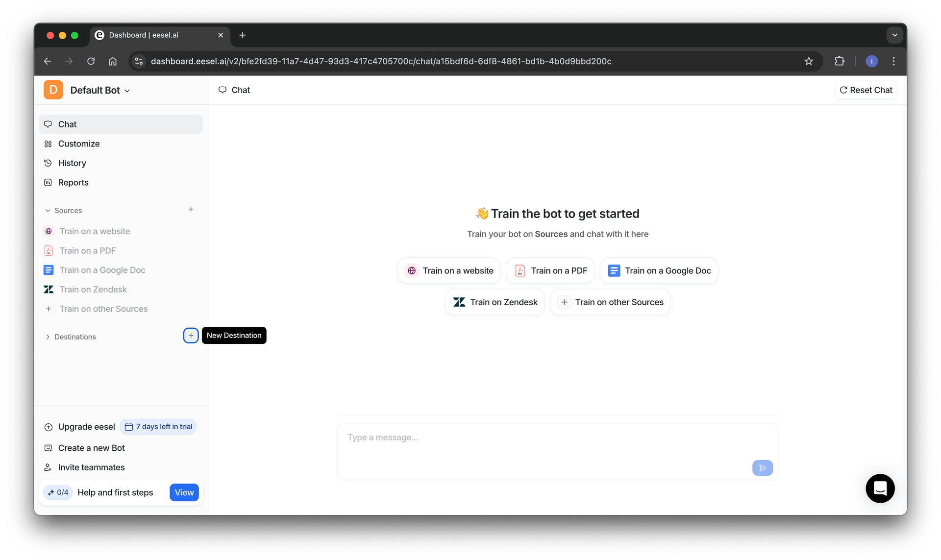Image resolution: width=941 pixels, height=560 pixels.
Task: Open the Default Bot switcher dropdown
Action: point(100,90)
